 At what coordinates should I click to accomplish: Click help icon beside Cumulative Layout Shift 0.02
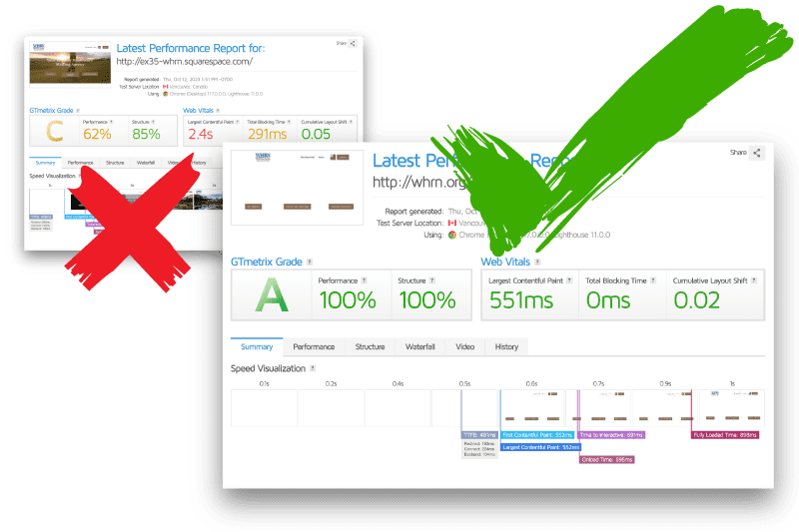[x=754, y=280]
